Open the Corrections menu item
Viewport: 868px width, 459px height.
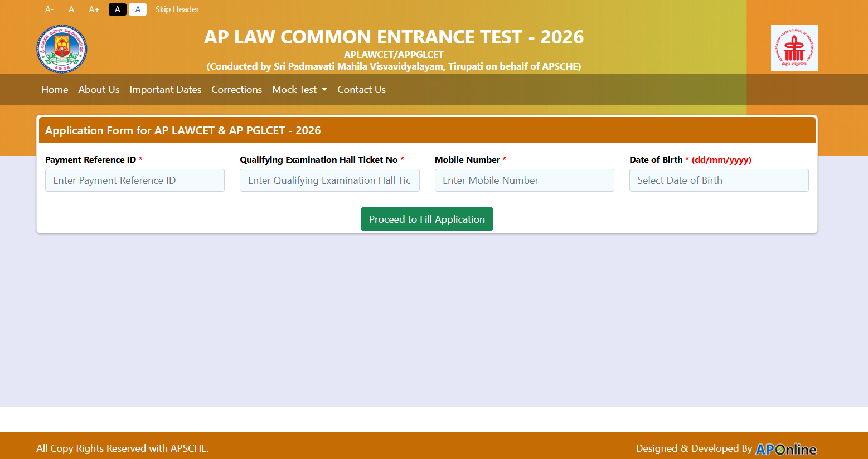(x=236, y=90)
